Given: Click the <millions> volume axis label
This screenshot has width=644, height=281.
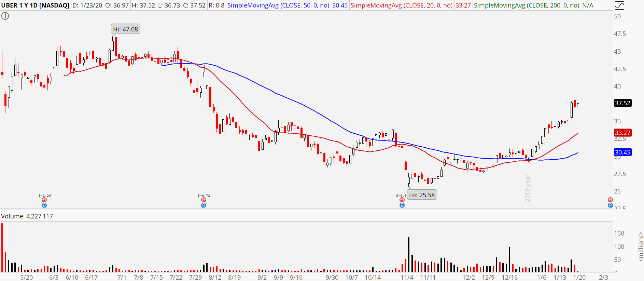Looking at the screenshot, I should [641, 247].
